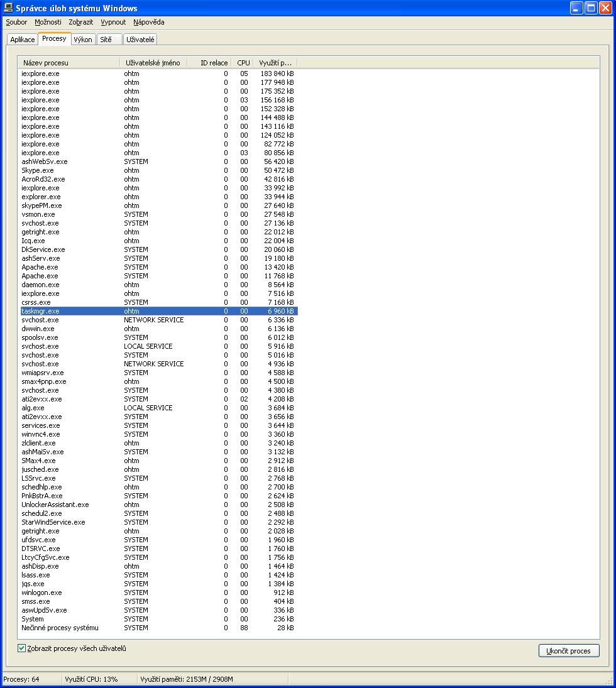Switch to the Aplikace tab
The image size is (616, 688).
pyautogui.click(x=23, y=40)
